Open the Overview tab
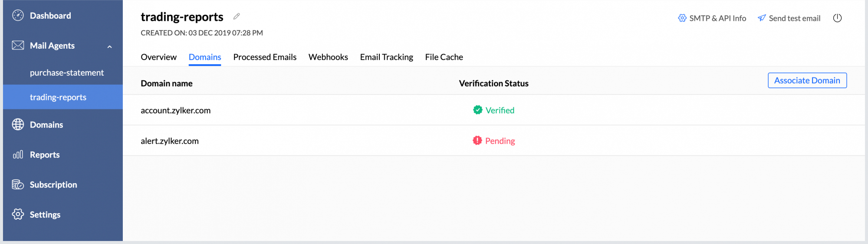The image size is (868, 244). click(x=158, y=57)
